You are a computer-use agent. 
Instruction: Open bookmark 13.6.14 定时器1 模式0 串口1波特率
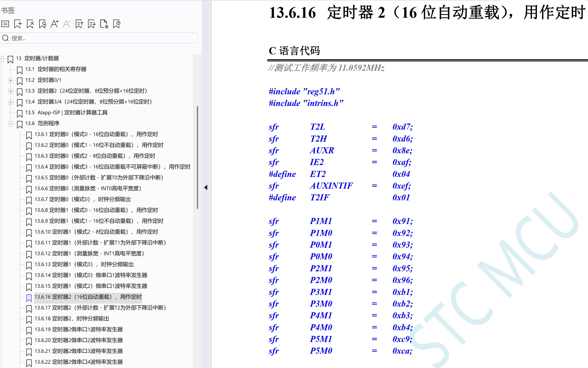coord(91,275)
